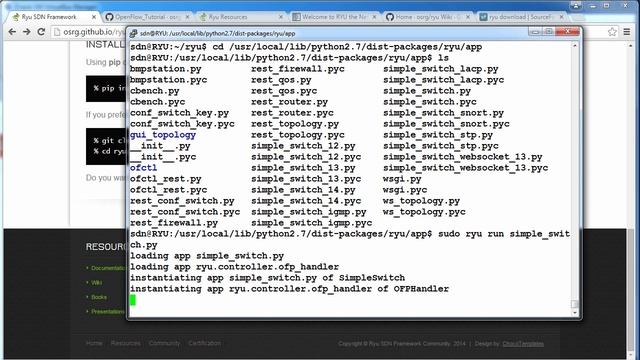The width and height of the screenshot is (640, 360).
Task: Click simple_switch_14.py in the listing
Action: 303,190
